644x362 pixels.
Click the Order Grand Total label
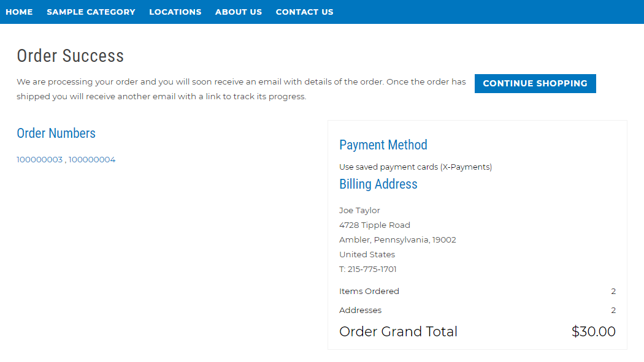[399, 331]
